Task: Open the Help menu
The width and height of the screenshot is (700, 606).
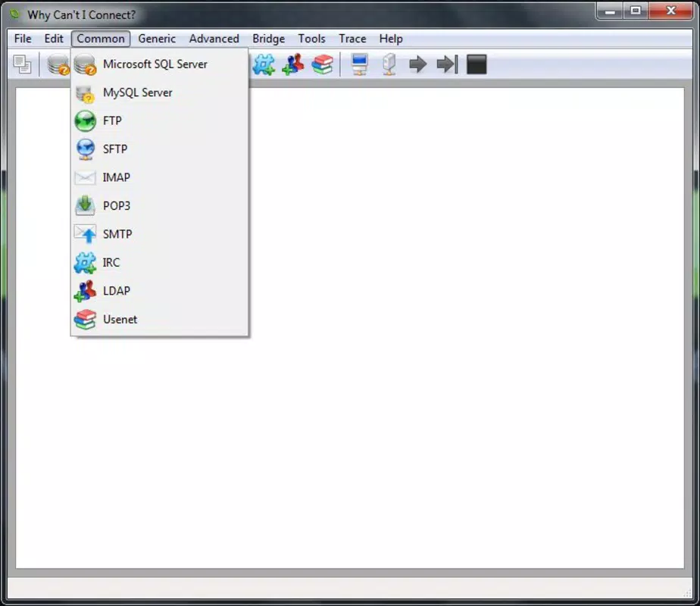Action: (391, 39)
